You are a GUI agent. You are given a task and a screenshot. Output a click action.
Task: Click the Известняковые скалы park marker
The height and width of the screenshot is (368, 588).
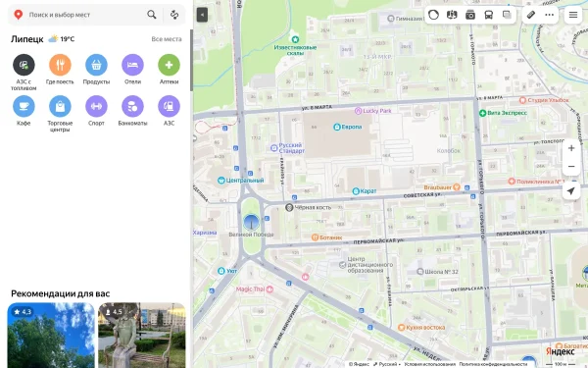tap(295, 39)
